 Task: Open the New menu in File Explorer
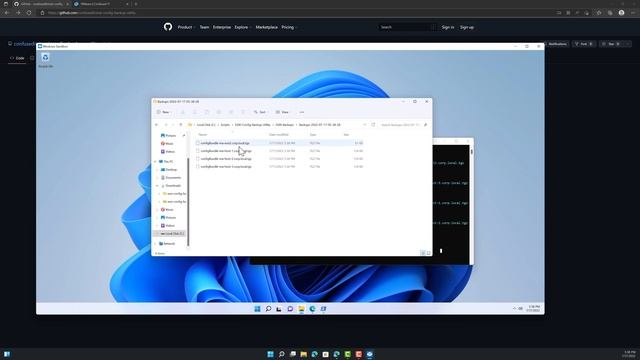(x=163, y=112)
